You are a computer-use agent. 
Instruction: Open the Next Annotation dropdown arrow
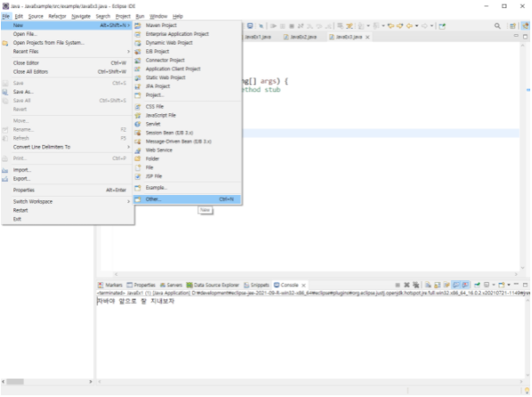tap(368, 25)
